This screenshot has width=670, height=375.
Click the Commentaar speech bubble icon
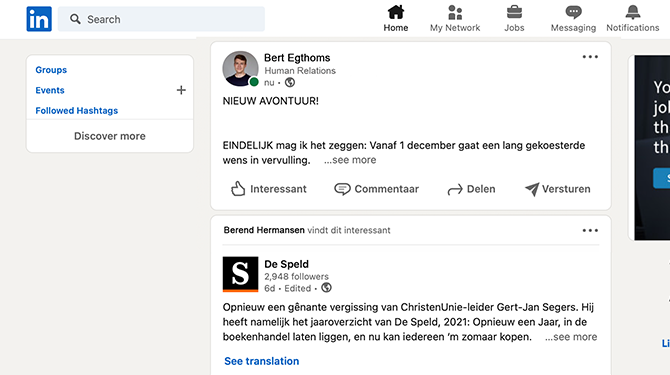pyautogui.click(x=342, y=189)
